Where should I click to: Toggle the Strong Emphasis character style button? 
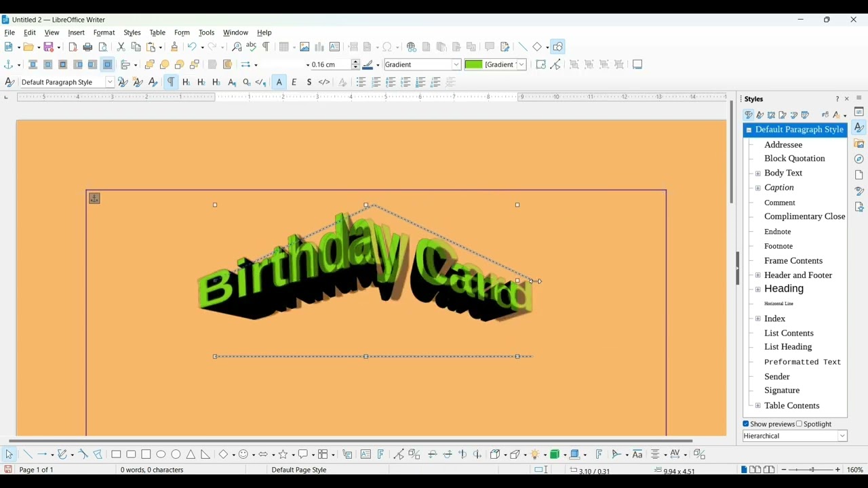point(309,82)
